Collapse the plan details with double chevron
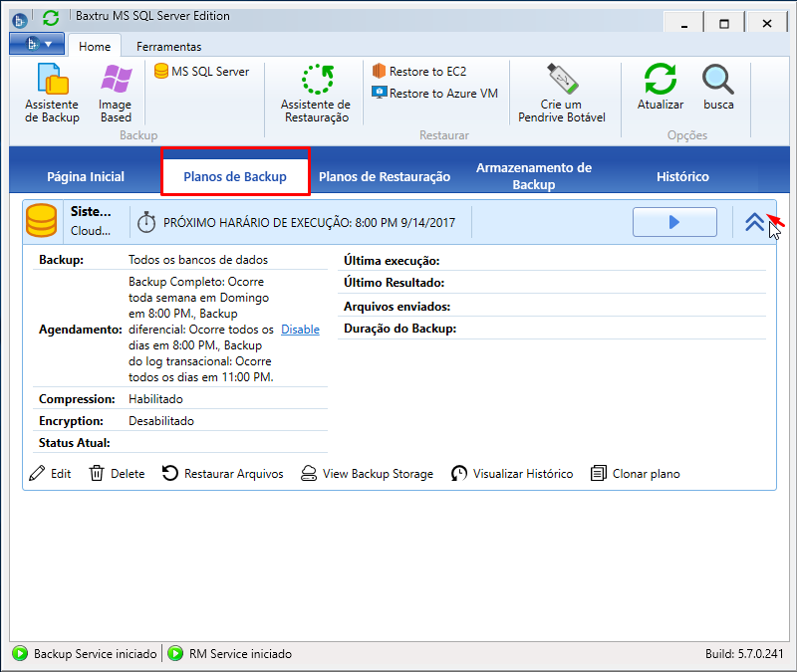797x672 pixels. 754,222
